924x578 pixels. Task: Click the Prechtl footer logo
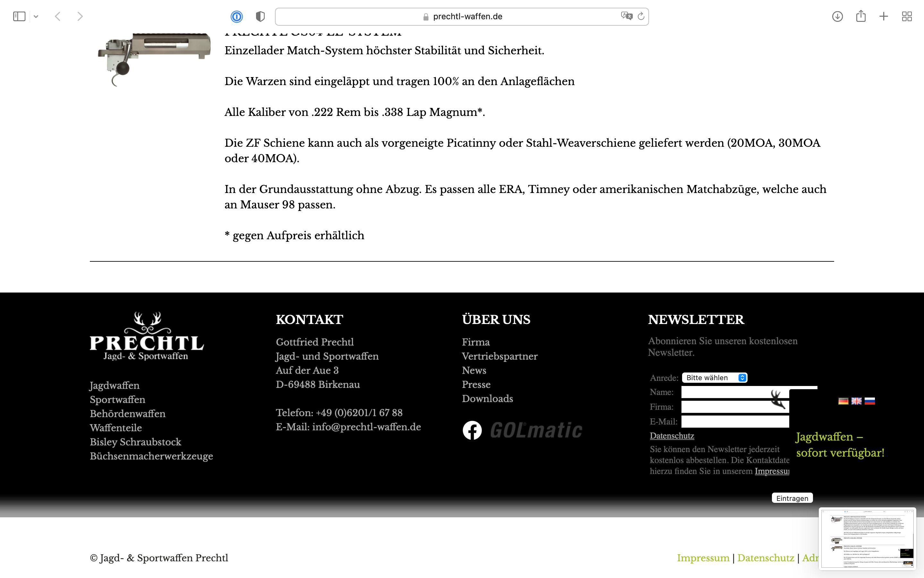(x=147, y=336)
